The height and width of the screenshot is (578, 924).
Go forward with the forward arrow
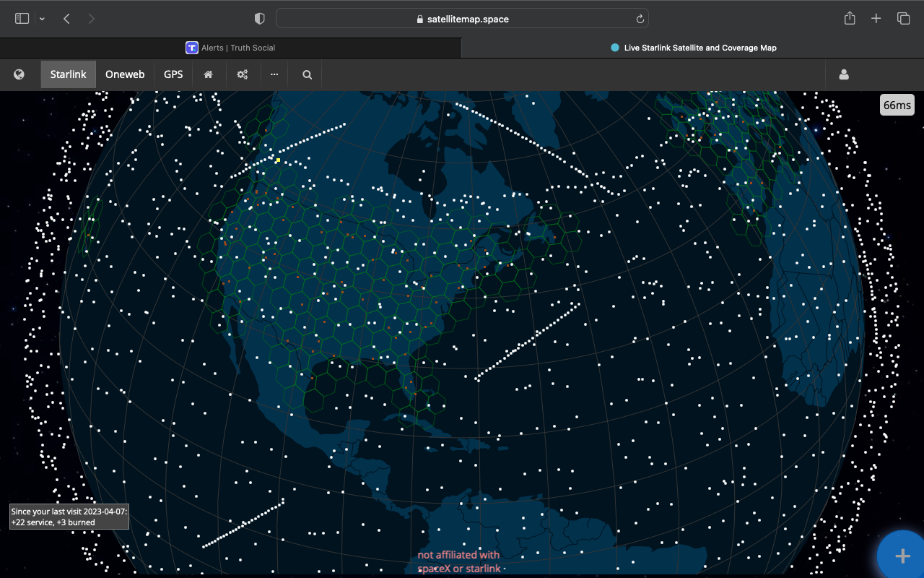coord(91,19)
